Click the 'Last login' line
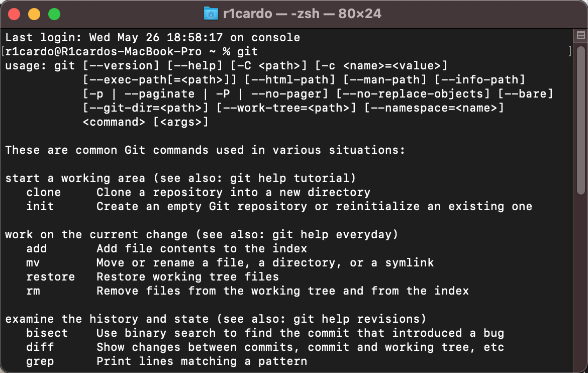 pyautogui.click(x=152, y=37)
